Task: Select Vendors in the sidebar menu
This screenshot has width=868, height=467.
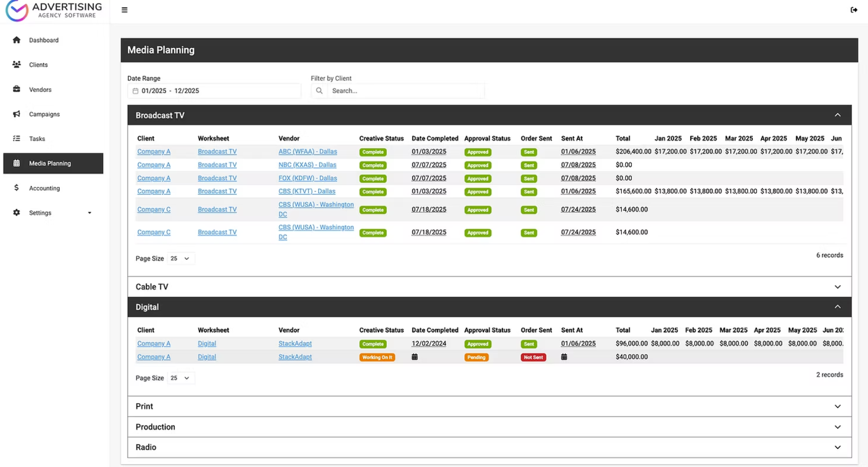Action: pos(40,89)
